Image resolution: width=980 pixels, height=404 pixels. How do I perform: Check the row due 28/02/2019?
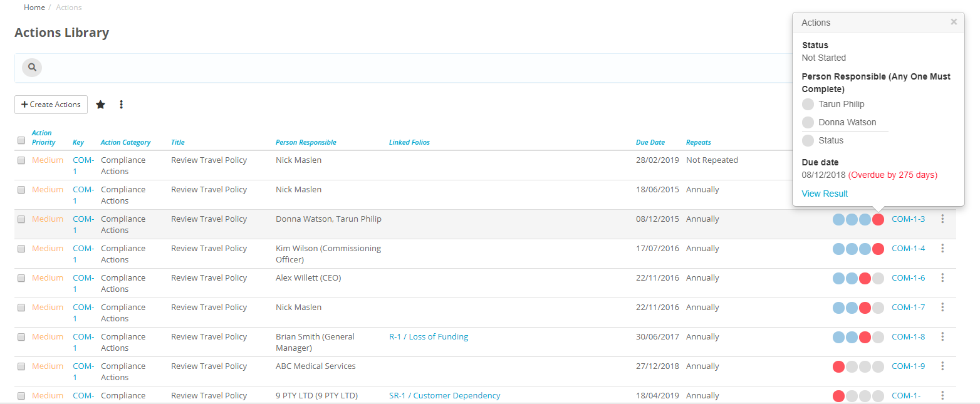pos(21,160)
